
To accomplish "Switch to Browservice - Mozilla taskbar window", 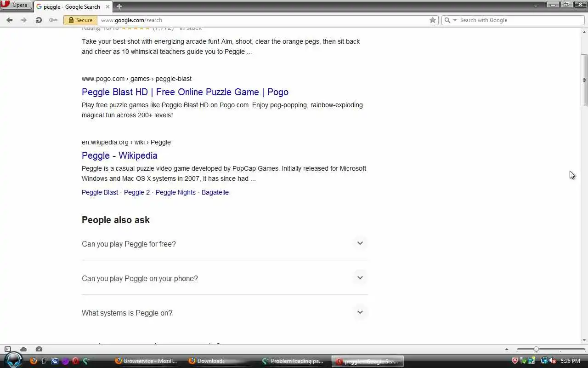I will (147, 361).
